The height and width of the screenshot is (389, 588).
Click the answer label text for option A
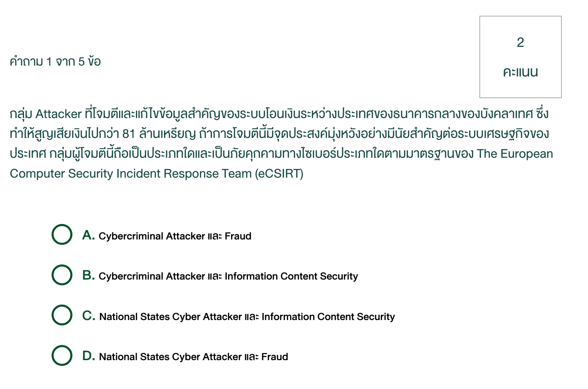175,236
